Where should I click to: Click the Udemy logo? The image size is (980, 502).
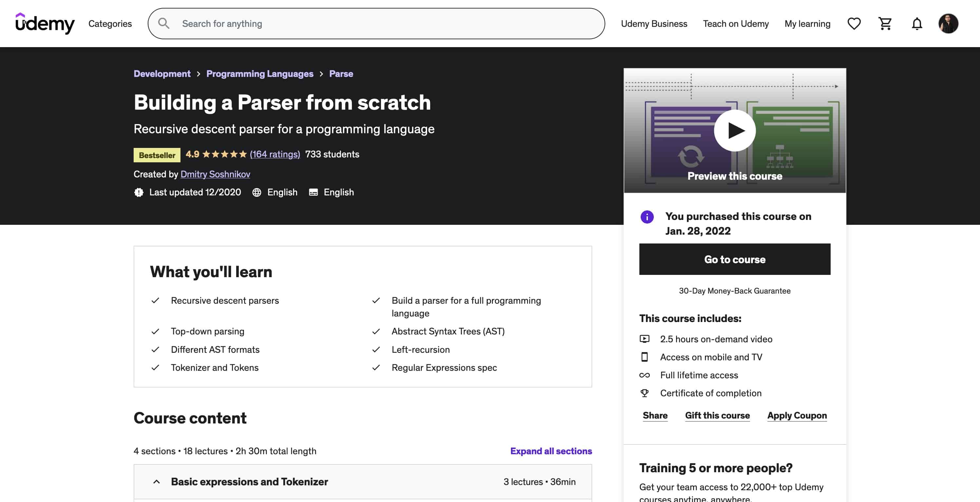[x=45, y=23]
